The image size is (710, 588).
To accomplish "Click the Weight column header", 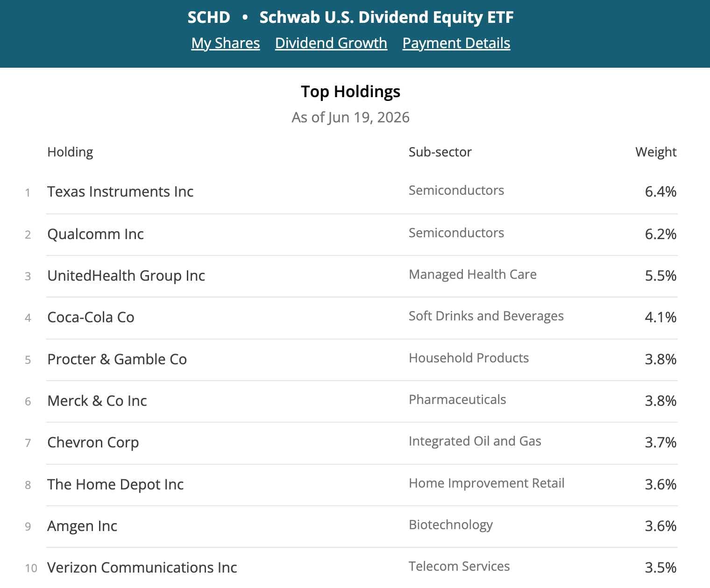I will 656,152.
